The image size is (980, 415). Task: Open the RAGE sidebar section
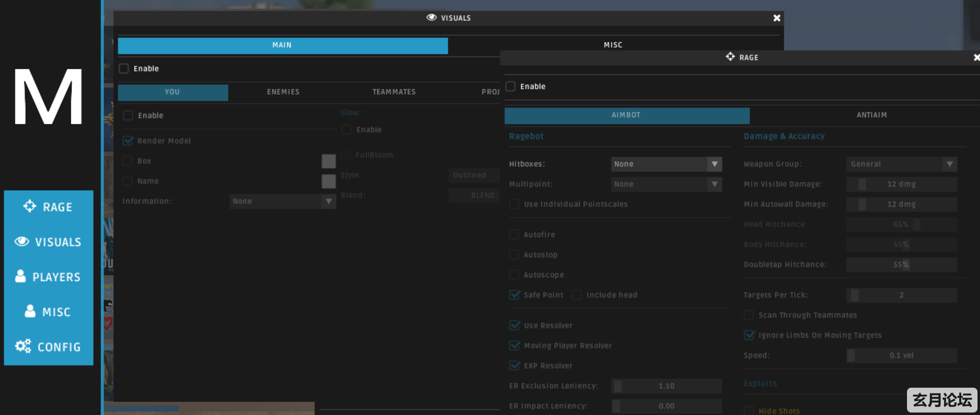[48, 207]
